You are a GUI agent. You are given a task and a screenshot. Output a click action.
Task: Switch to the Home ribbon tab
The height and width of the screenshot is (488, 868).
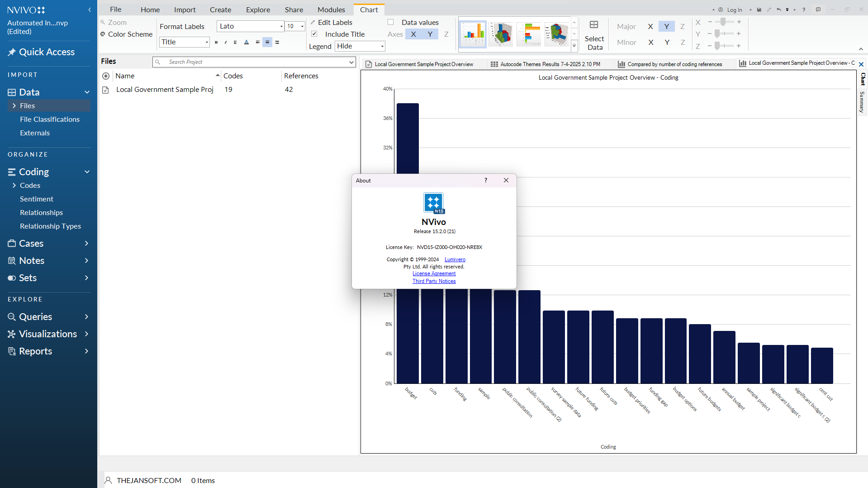click(150, 10)
